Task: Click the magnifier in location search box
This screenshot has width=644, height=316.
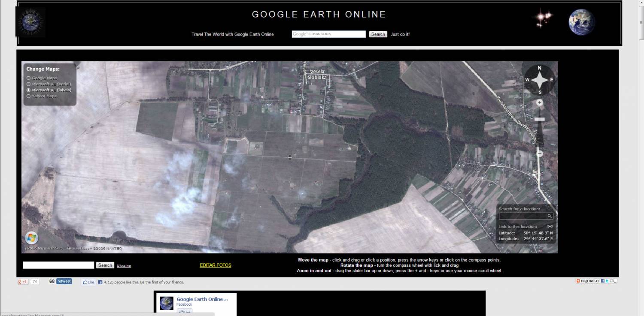Action: pos(550,216)
